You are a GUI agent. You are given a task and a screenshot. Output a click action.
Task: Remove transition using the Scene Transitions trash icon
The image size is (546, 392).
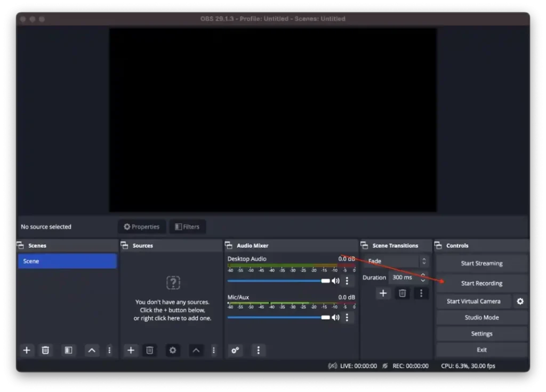tap(402, 293)
